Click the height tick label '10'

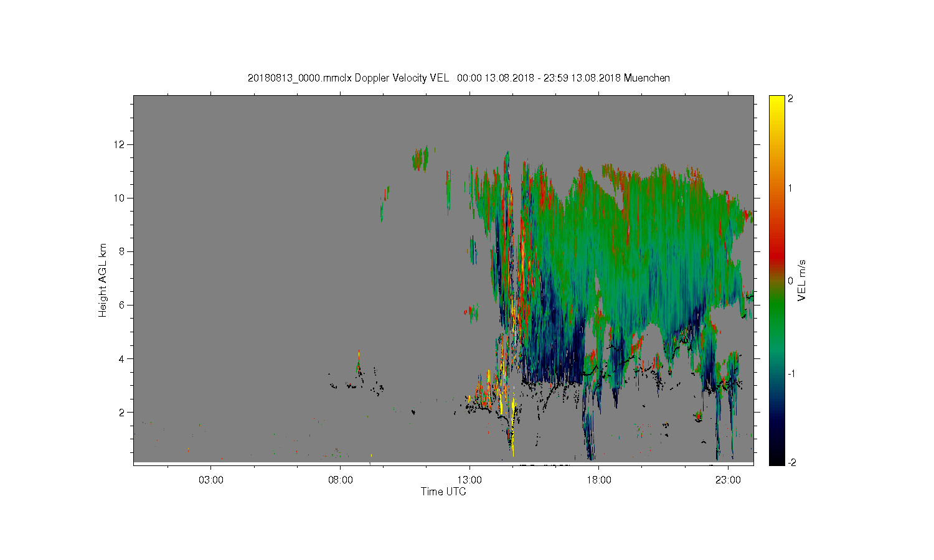point(121,198)
